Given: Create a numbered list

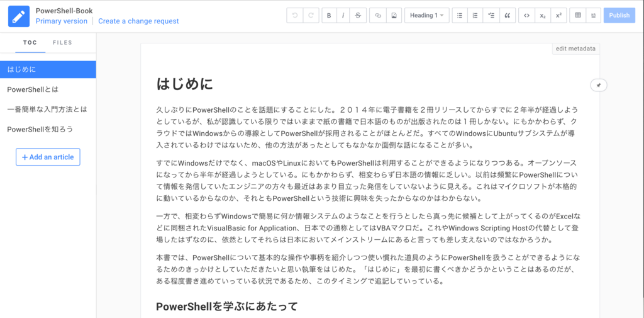Looking at the screenshot, I should pyautogui.click(x=475, y=16).
